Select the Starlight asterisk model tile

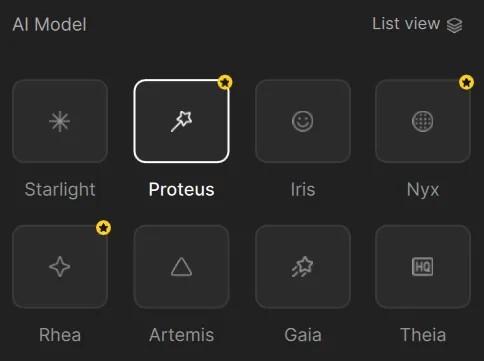[60, 121]
